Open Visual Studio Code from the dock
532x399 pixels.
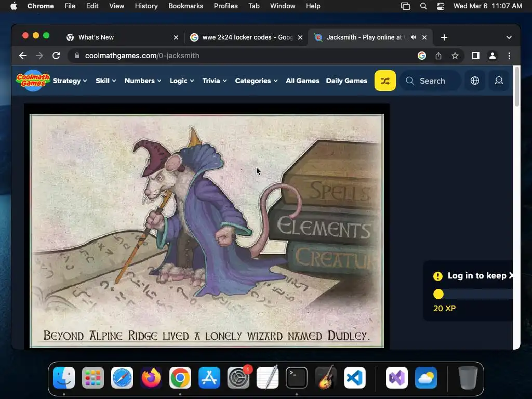tap(355, 378)
